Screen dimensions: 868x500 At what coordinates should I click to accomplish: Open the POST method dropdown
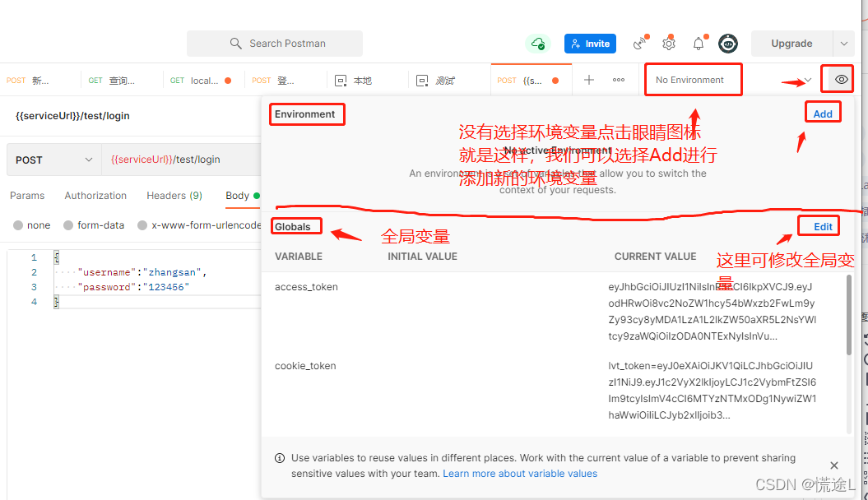point(53,160)
